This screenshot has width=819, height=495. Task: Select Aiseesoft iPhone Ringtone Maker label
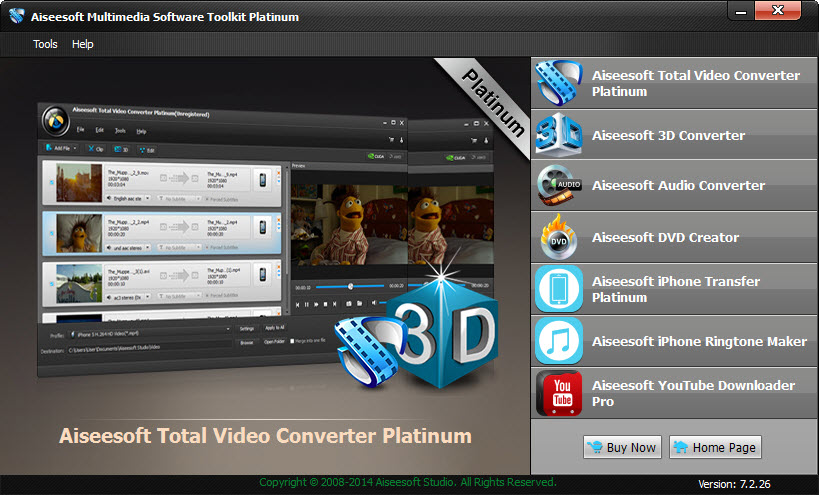click(x=699, y=341)
